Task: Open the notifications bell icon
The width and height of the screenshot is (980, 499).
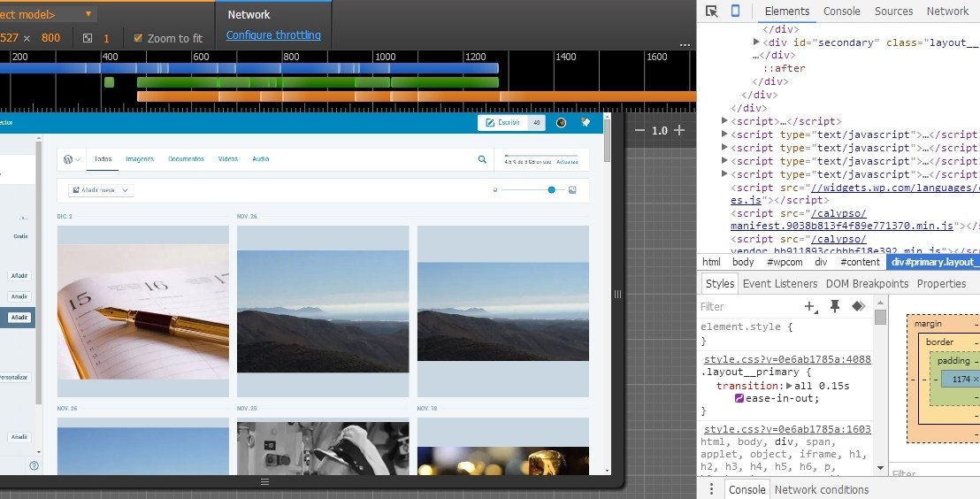Action: point(585,123)
